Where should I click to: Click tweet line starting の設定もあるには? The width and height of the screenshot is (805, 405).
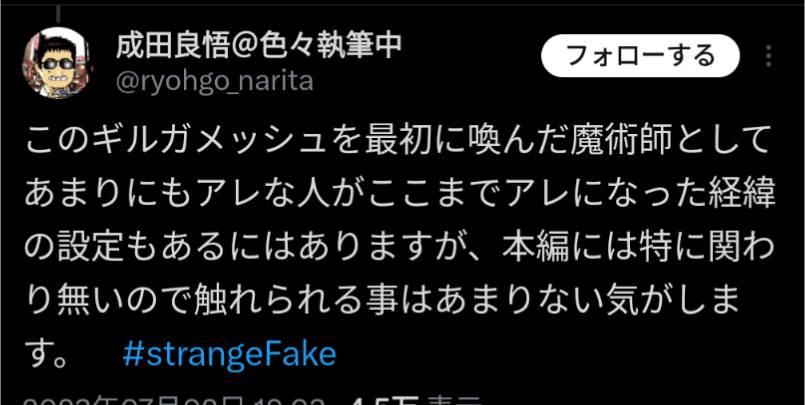400,248
